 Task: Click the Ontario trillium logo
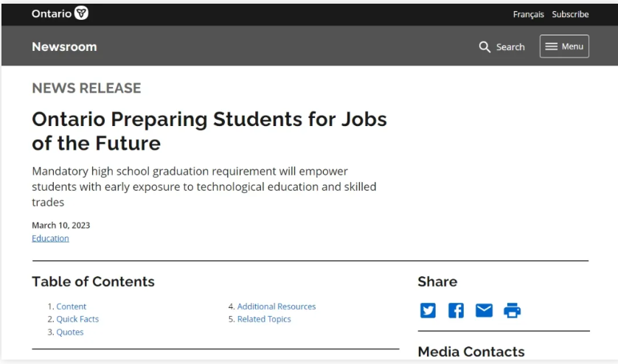(82, 14)
